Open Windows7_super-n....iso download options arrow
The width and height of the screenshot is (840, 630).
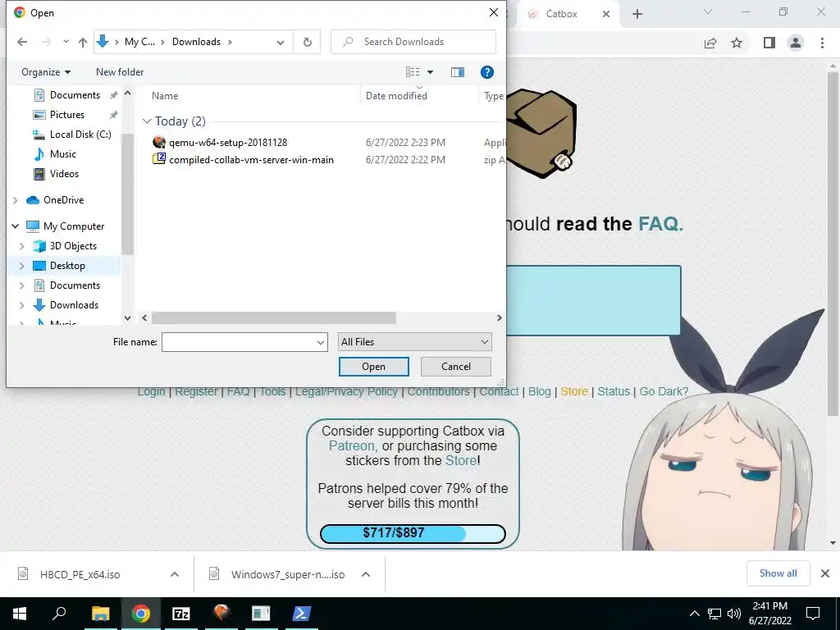point(366,574)
